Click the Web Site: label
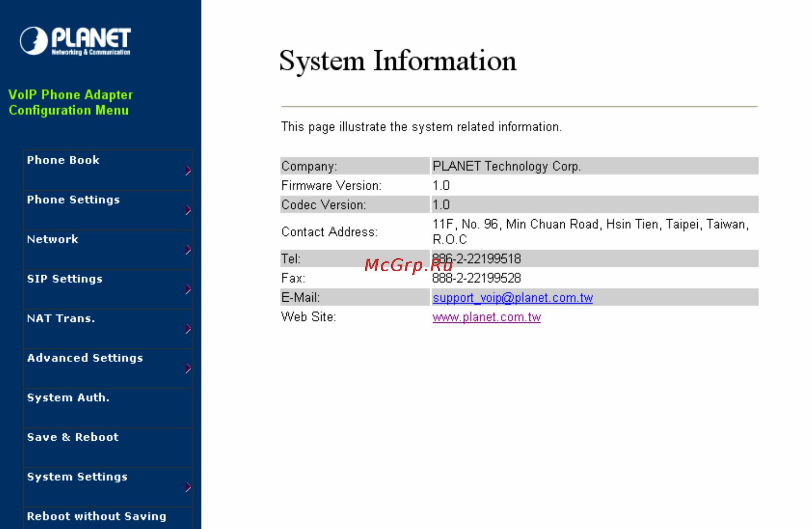Image resolution: width=812 pixels, height=529 pixels. click(x=308, y=317)
